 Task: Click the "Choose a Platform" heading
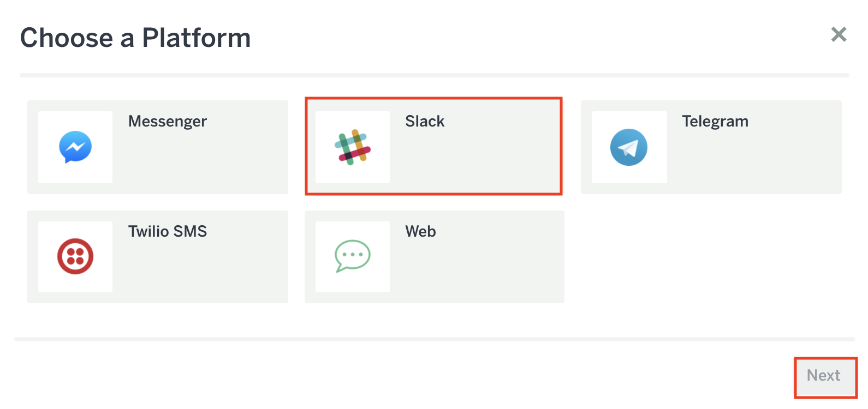point(135,38)
